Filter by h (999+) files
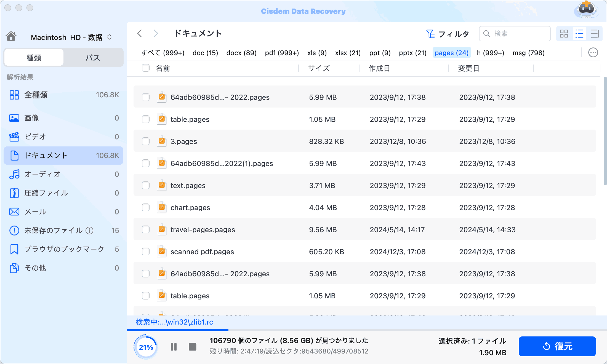The width and height of the screenshot is (607, 364). coord(491,53)
